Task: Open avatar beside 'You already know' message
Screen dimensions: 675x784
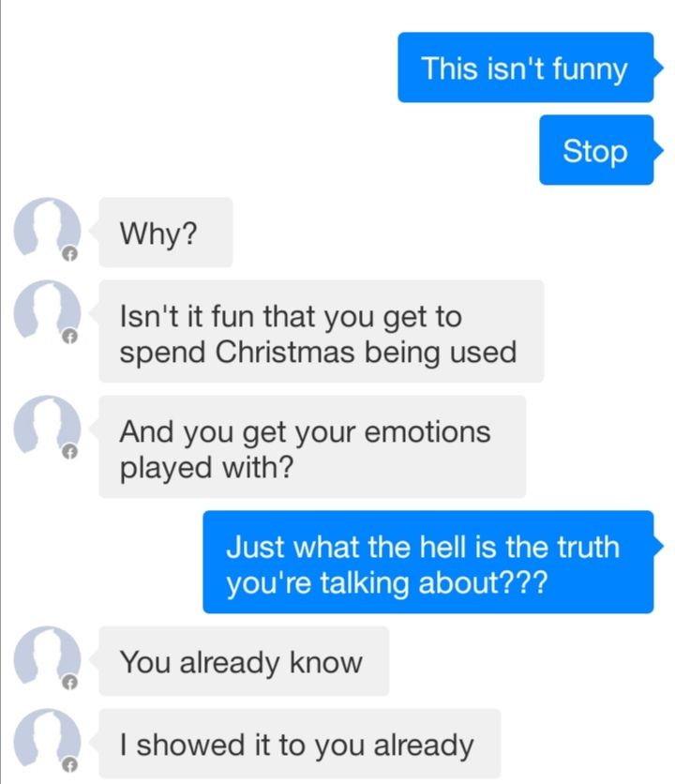Action: click(x=47, y=659)
